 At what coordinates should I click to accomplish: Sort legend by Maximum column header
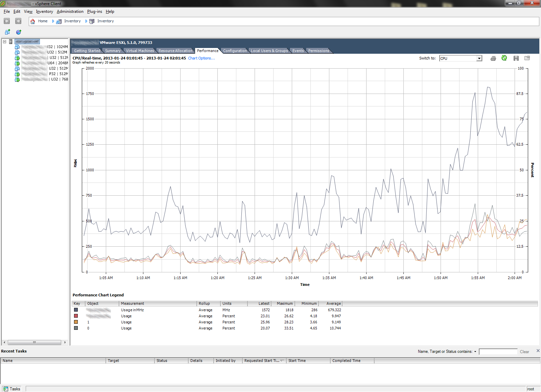point(283,303)
